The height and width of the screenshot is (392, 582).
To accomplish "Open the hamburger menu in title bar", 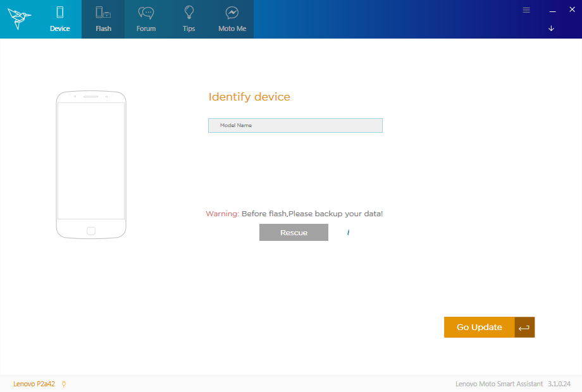I will (x=526, y=10).
